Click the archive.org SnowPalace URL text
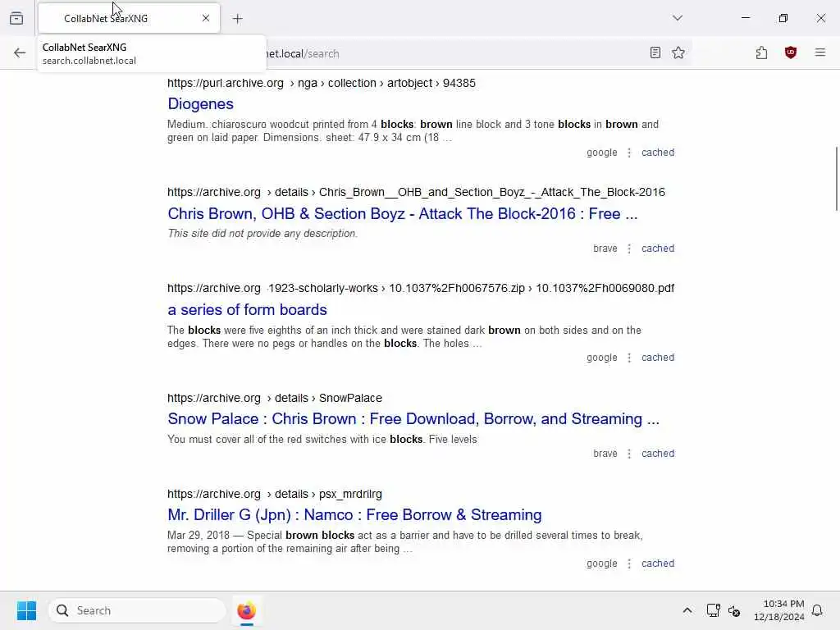This screenshot has width=840, height=630. pos(274,398)
